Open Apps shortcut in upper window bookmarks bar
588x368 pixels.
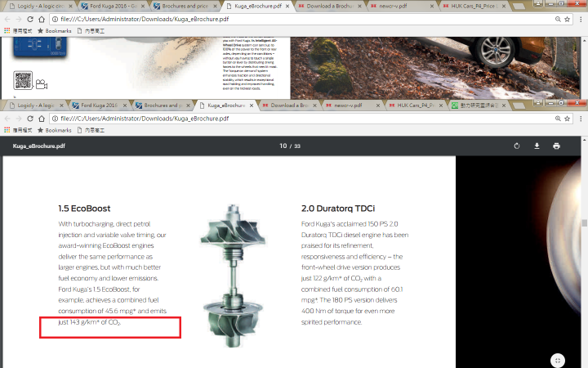pyautogui.click(x=18, y=30)
